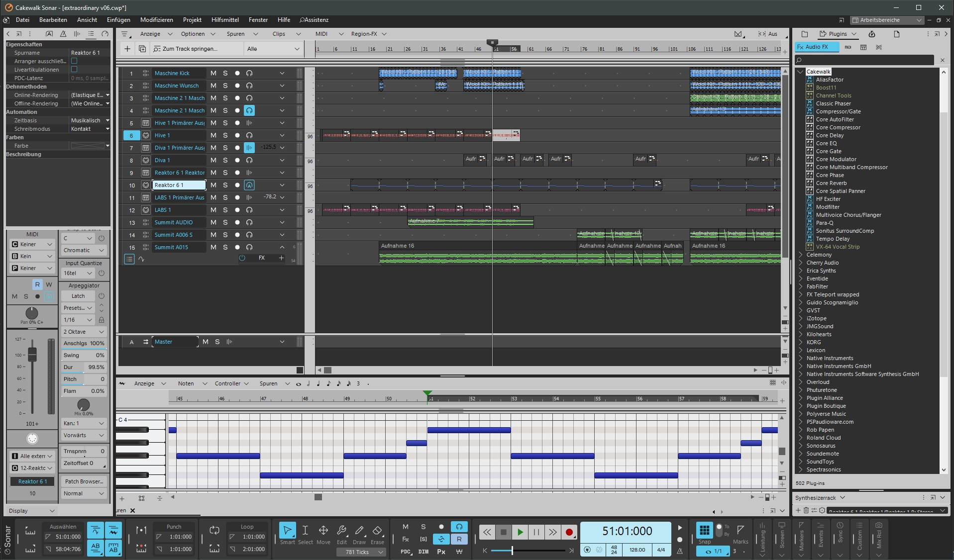The image size is (954, 560).
Task: Add a new track with plus icon
Action: tap(127, 49)
